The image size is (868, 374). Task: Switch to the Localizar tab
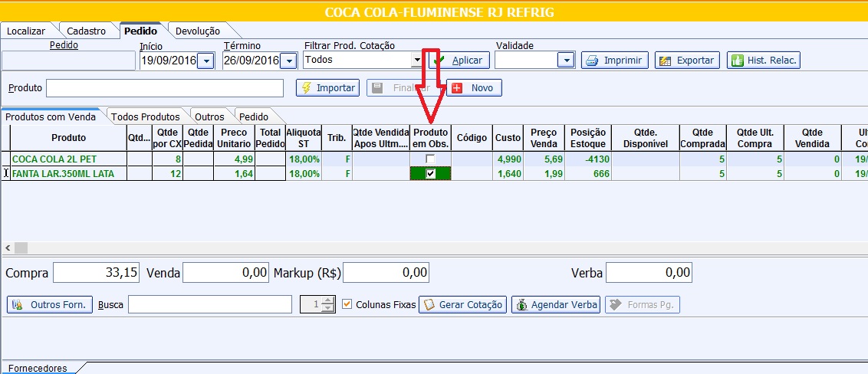[x=26, y=31]
